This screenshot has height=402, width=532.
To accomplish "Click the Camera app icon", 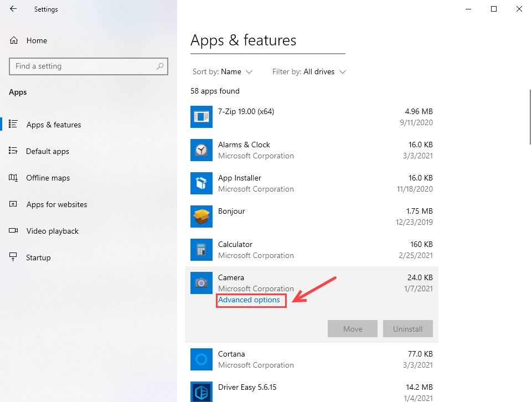I will (202, 283).
